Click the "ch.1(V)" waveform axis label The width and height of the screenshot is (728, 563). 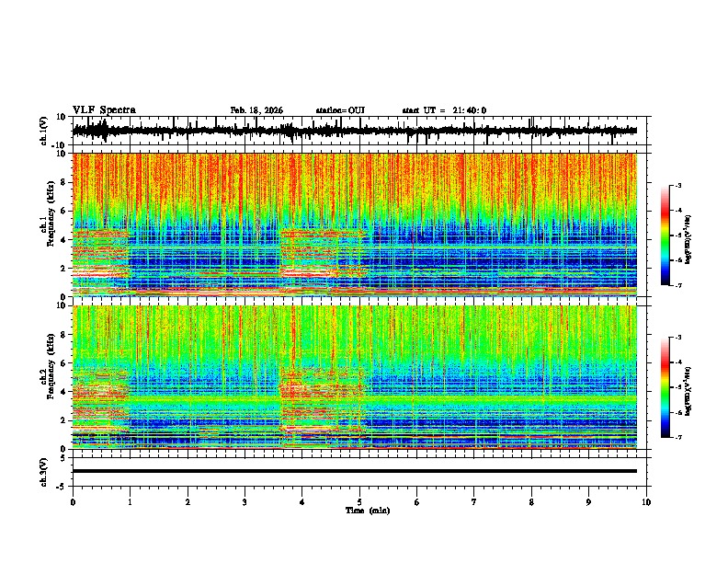click(44, 131)
